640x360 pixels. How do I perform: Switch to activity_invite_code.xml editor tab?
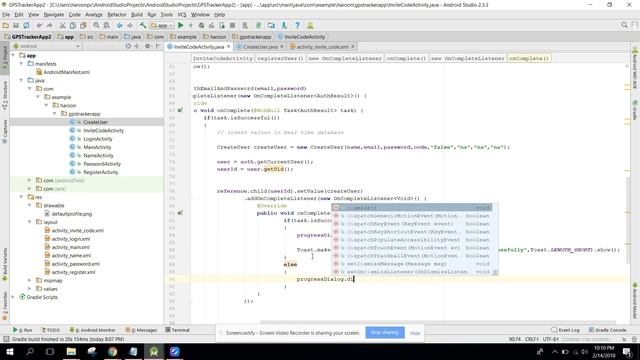click(322, 47)
